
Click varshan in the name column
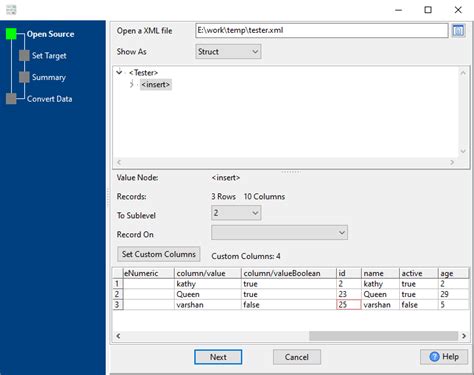[380, 305]
